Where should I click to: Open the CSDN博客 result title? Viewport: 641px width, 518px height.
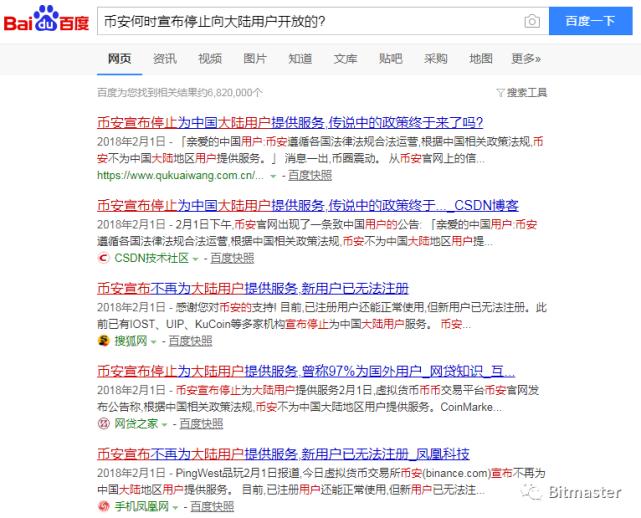pos(308,205)
